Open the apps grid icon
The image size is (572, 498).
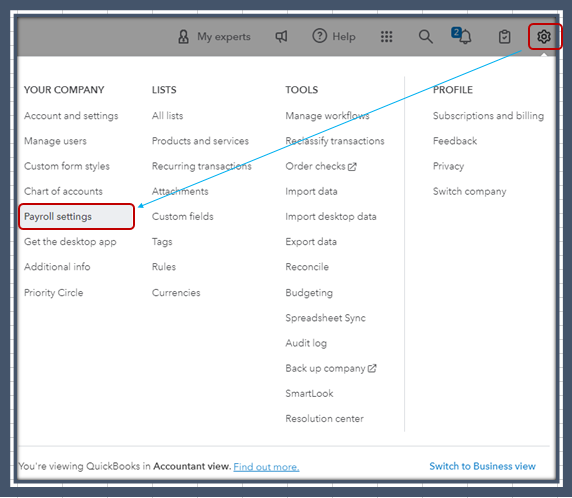[x=386, y=36]
